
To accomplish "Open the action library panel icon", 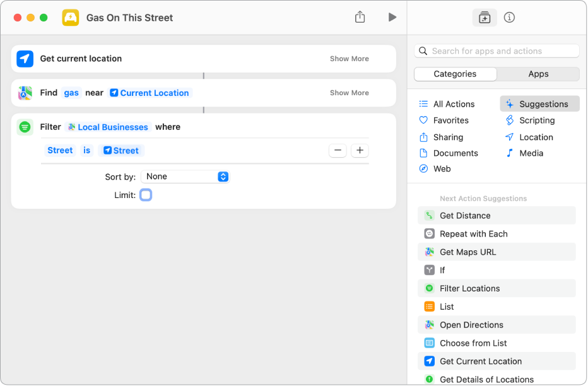I will click(484, 18).
